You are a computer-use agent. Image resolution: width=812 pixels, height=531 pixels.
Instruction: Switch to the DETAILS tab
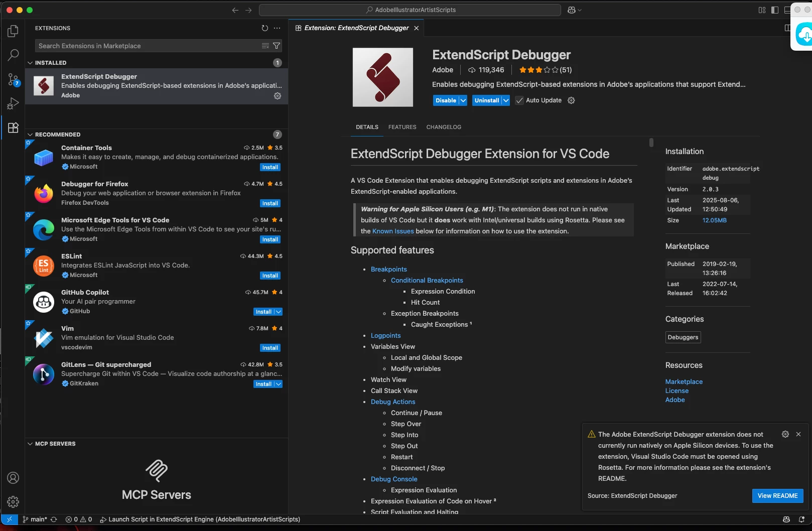tap(367, 127)
